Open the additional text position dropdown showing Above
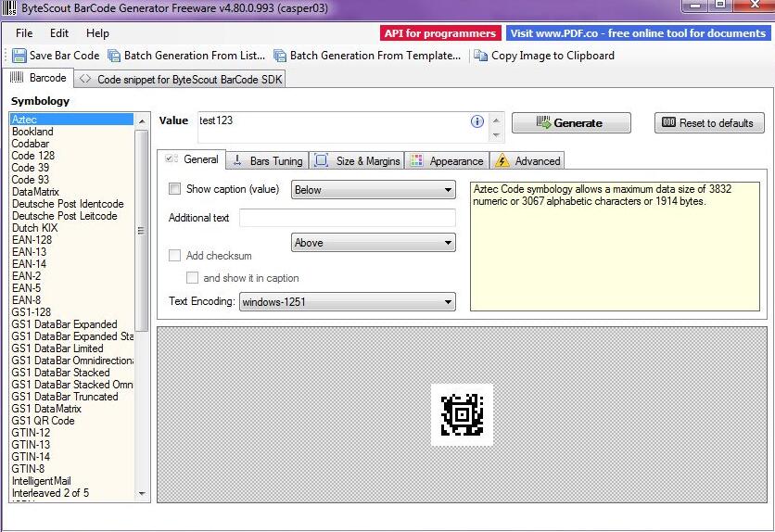The height and width of the screenshot is (532, 775). (x=374, y=243)
